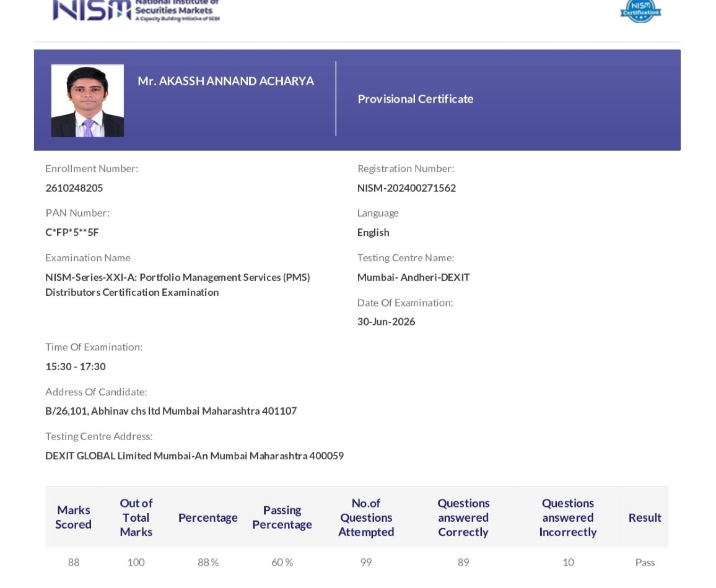Image resolution: width=716 pixels, height=588 pixels.
Task: Click the candidate photo thumbnail
Action: pyautogui.click(x=87, y=100)
